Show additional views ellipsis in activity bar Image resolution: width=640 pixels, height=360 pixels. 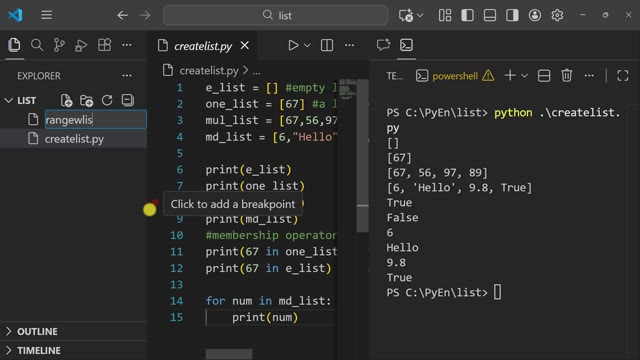pyautogui.click(x=127, y=45)
